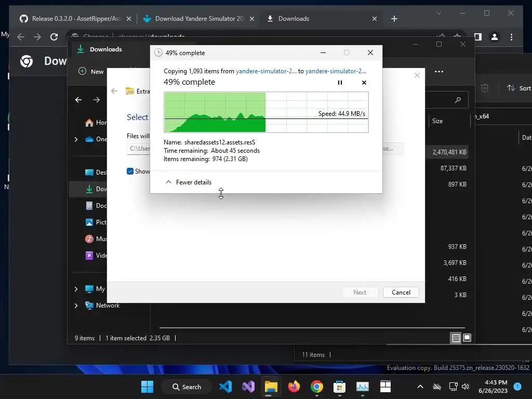Navigate back in File Explorer
Screen dimensions: 532x399
tap(78, 100)
